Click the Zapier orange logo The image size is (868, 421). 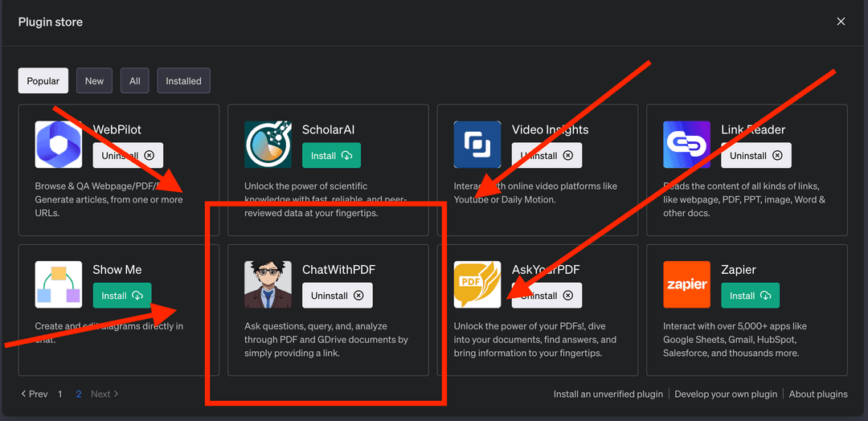coord(687,284)
